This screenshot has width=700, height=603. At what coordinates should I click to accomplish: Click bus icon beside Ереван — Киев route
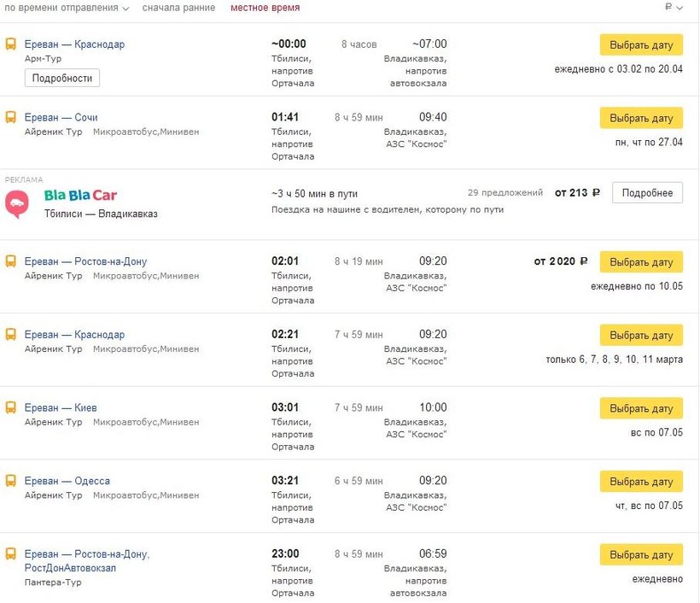[x=10, y=408]
